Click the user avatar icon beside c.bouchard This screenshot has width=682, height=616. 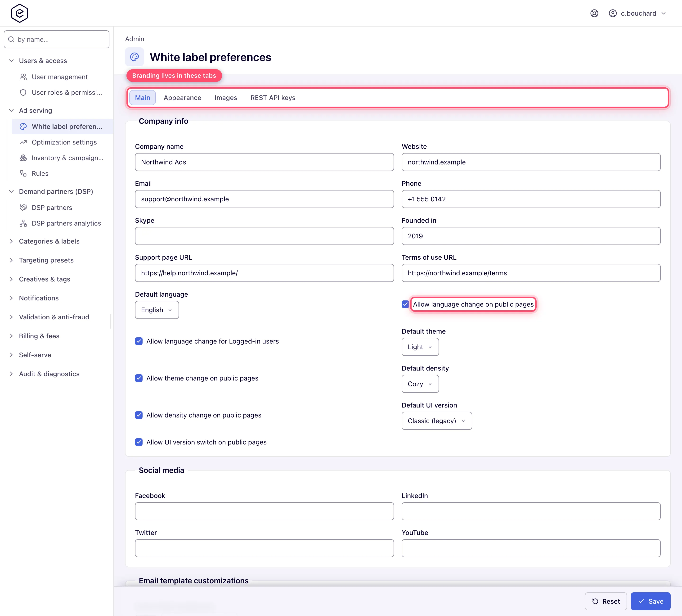click(612, 13)
